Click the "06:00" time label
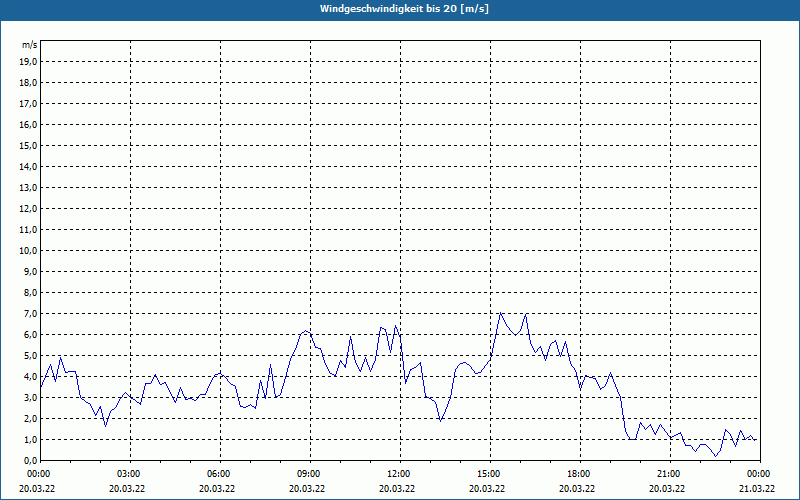Viewport: 800px width, 500px height. [220, 474]
